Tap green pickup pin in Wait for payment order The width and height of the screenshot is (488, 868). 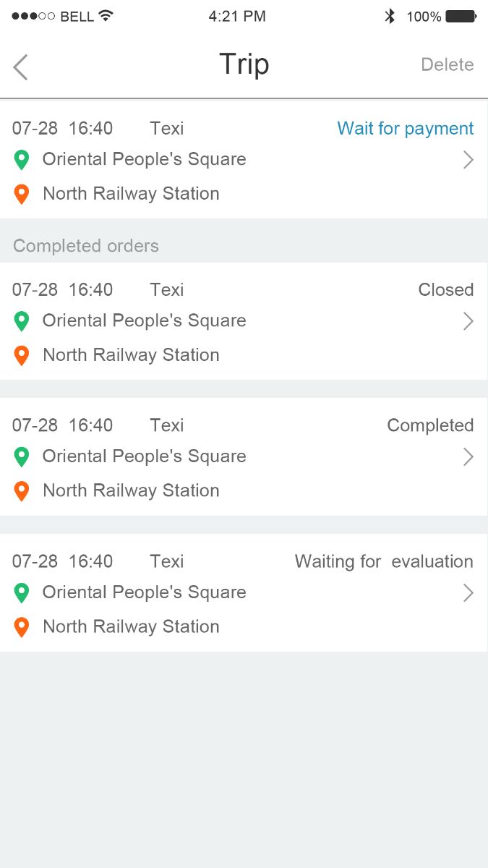22,160
